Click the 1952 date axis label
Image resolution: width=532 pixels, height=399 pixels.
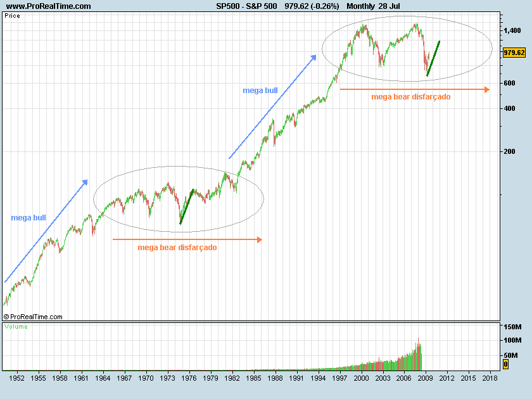click(x=16, y=378)
